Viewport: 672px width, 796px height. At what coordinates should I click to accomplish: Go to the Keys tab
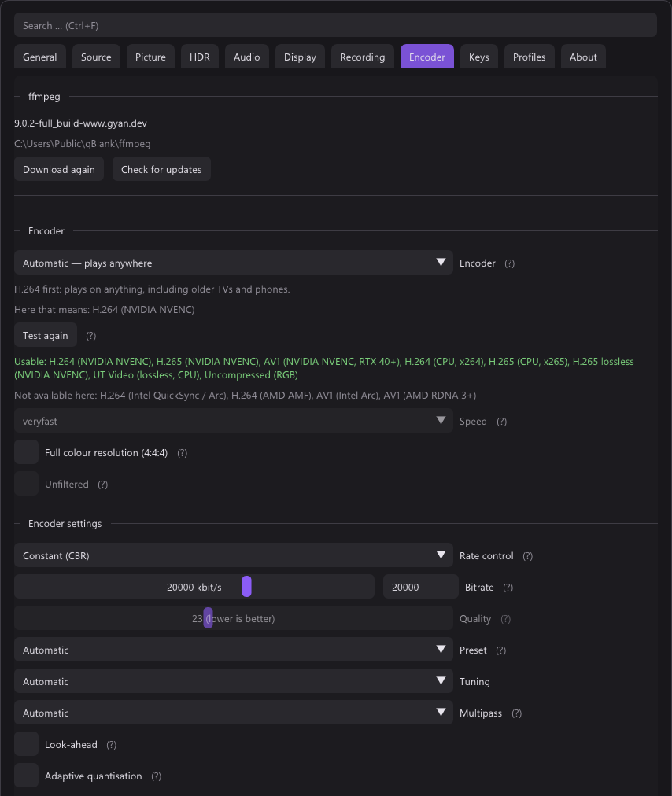pyautogui.click(x=479, y=57)
